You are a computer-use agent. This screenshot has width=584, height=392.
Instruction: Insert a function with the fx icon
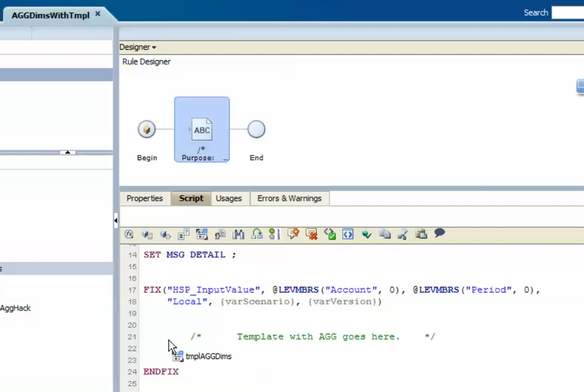129,234
